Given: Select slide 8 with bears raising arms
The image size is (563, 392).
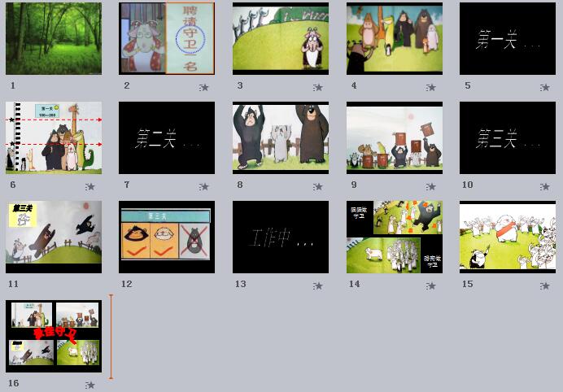Looking at the screenshot, I should pyautogui.click(x=281, y=137).
